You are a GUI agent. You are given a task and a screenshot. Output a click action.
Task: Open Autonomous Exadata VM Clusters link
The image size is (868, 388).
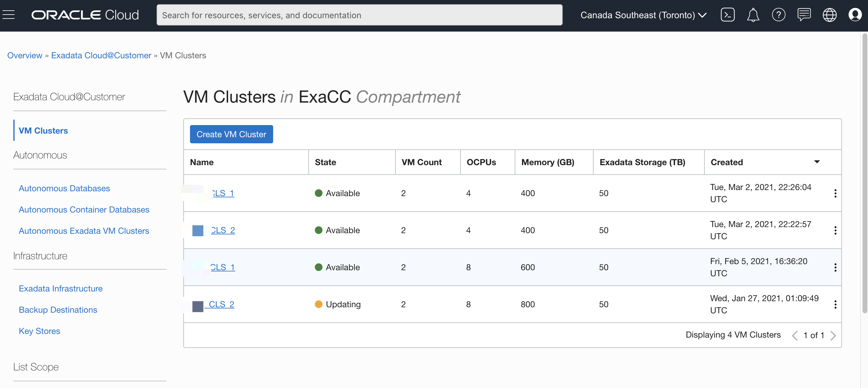pos(83,230)
